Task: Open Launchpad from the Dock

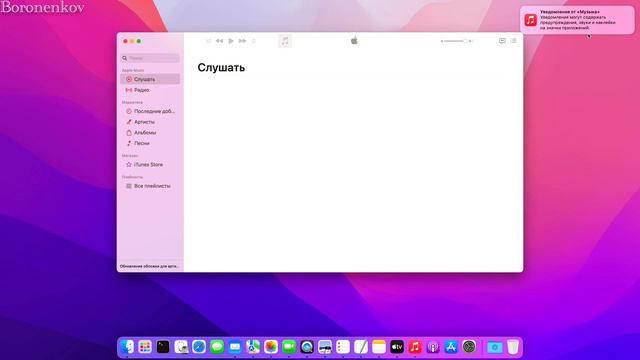Action: [145, 347]
